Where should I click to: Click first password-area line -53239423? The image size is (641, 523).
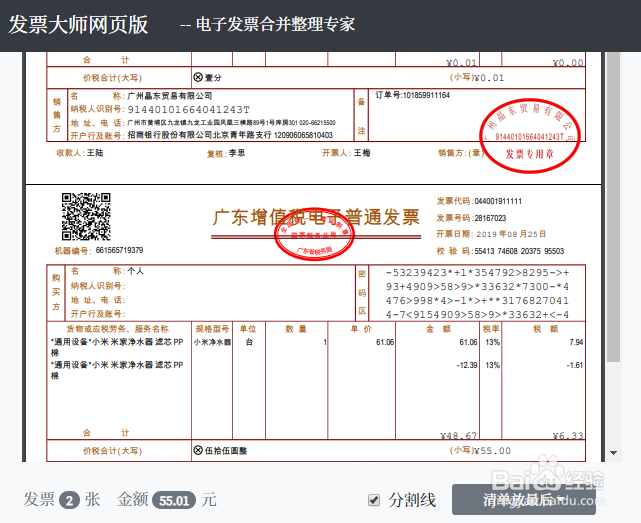477,273
